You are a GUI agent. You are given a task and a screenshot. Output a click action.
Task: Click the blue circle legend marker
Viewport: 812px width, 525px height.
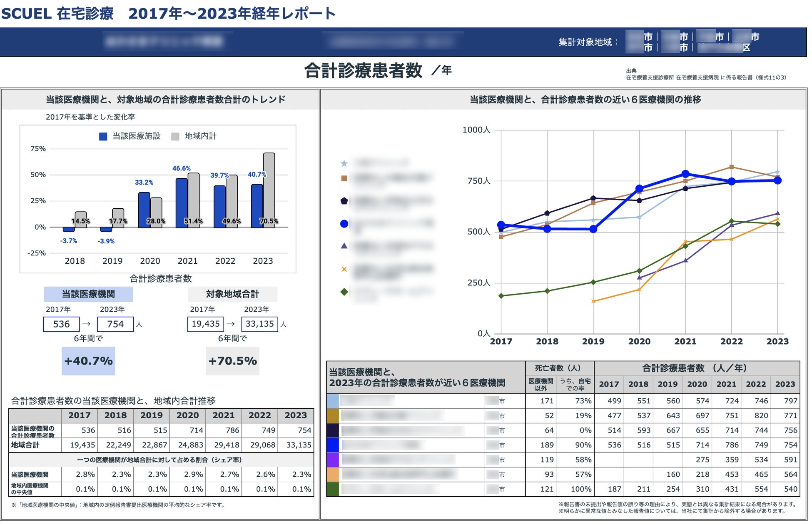(x=344, y=224)
